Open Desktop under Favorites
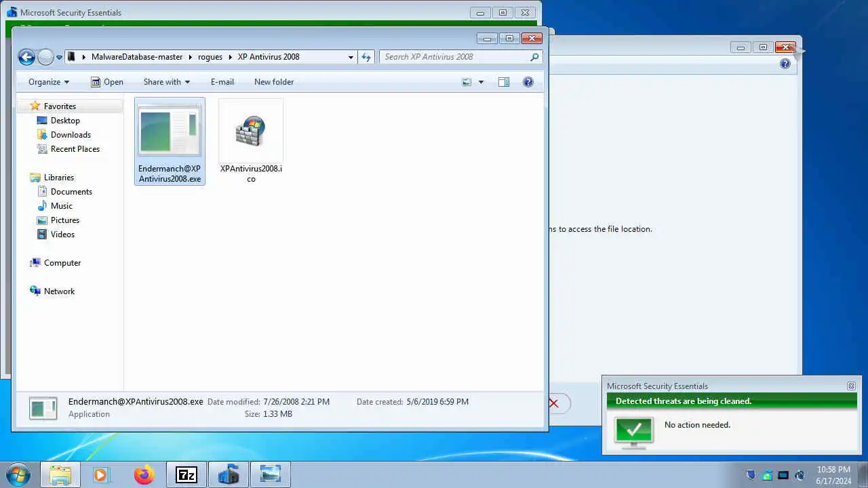 [x=65, y=121]
